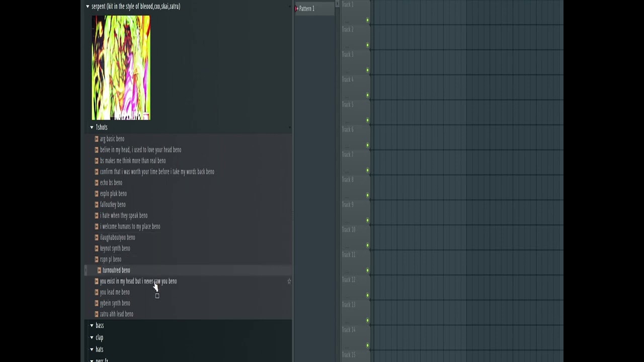Select 'arg basic beno' sample
This screenshot has width=644, height=362.
112,139
